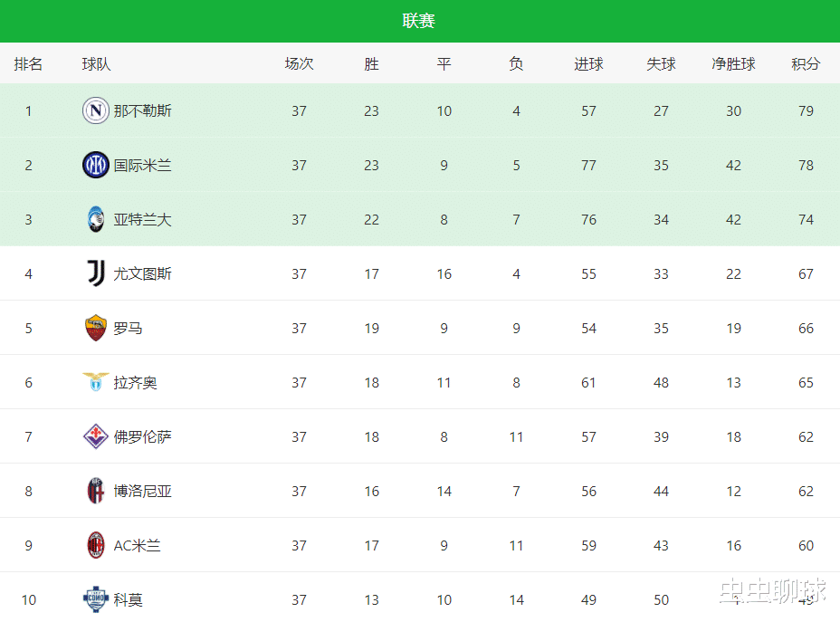The width and height of the screenshot is (840, 622).
Task: Click the Napoli club logo
Action: (x=96, y=110)
